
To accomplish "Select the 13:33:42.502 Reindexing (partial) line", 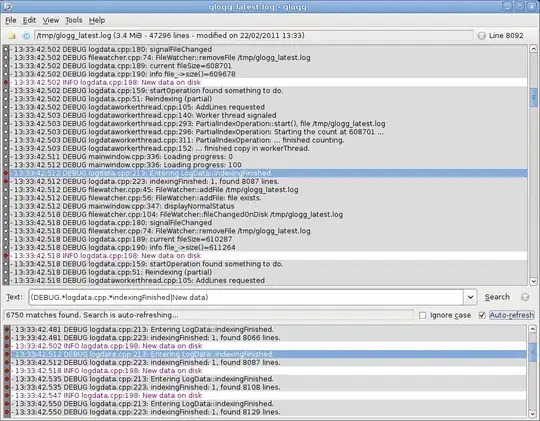I will click(x=268, y=99).
